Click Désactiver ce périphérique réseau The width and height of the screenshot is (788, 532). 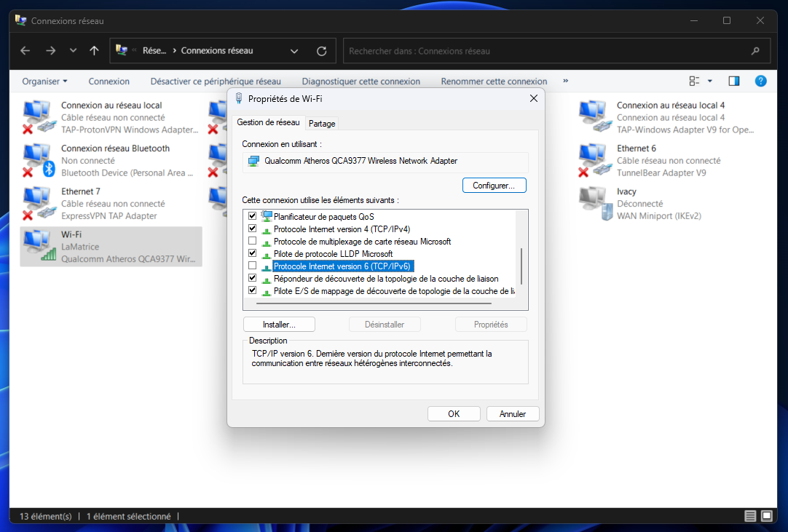[x=216, y=82]
